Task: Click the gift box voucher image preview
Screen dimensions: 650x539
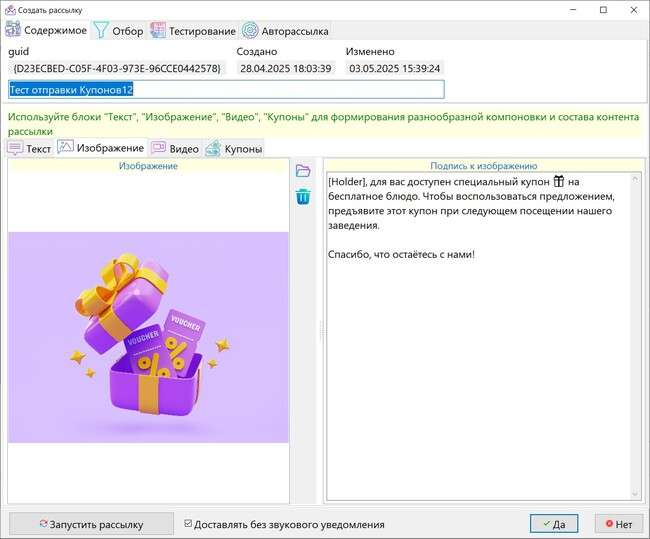Action: point(148,337)
